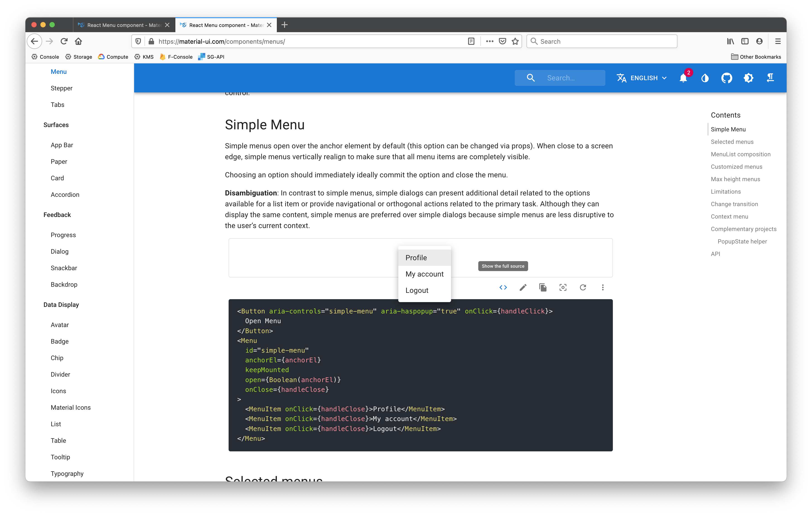812x515 pixels.
Task: Reset focus using the camera frame icon
Action: (563, 287)
